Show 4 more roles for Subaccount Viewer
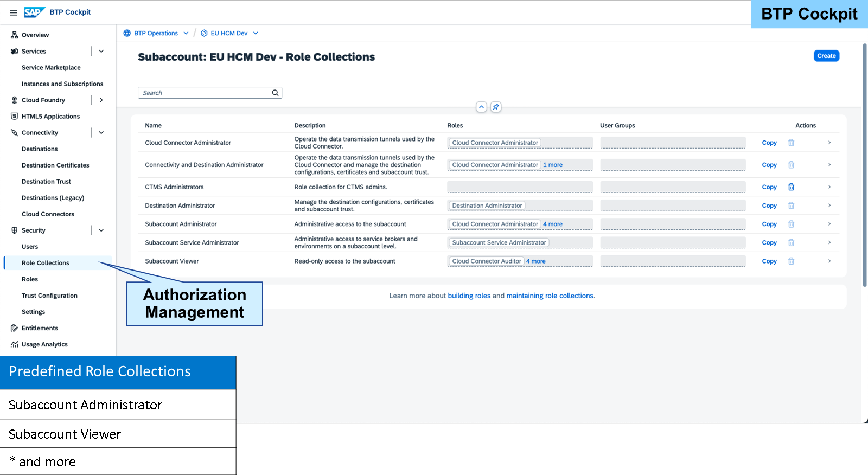The width and height of the screenshot is (868, 475). (536, 261)
